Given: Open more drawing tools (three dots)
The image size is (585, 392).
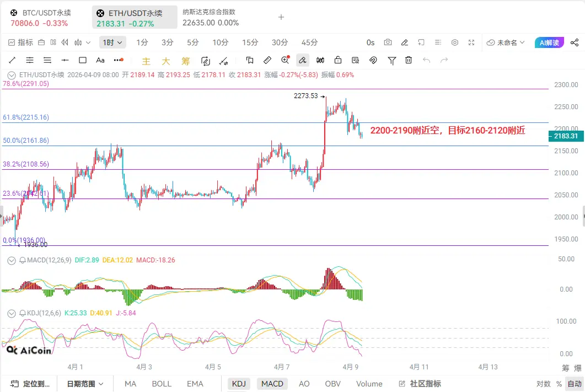Looking at the screenshot, I should (x=119, y=60).
